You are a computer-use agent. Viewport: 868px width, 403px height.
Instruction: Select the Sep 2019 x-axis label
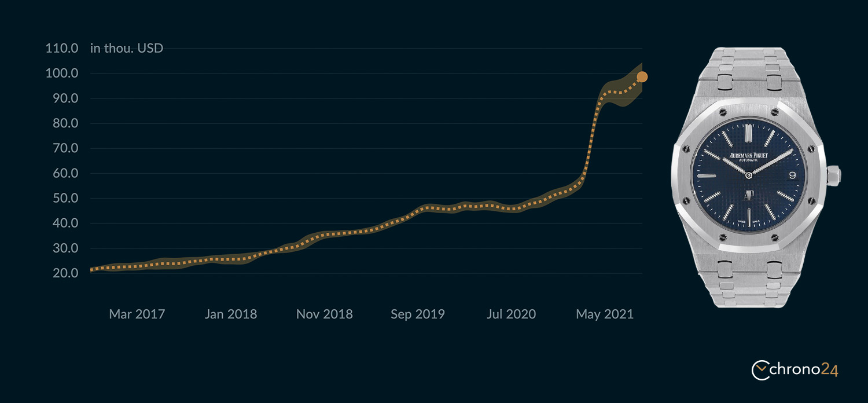(417, 314)
